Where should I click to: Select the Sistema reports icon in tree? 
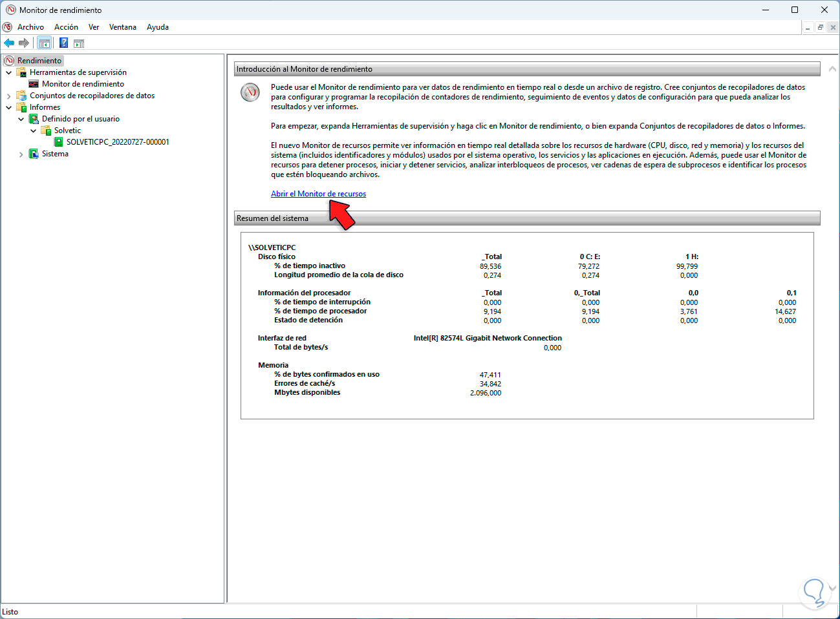tap(34, 154)
